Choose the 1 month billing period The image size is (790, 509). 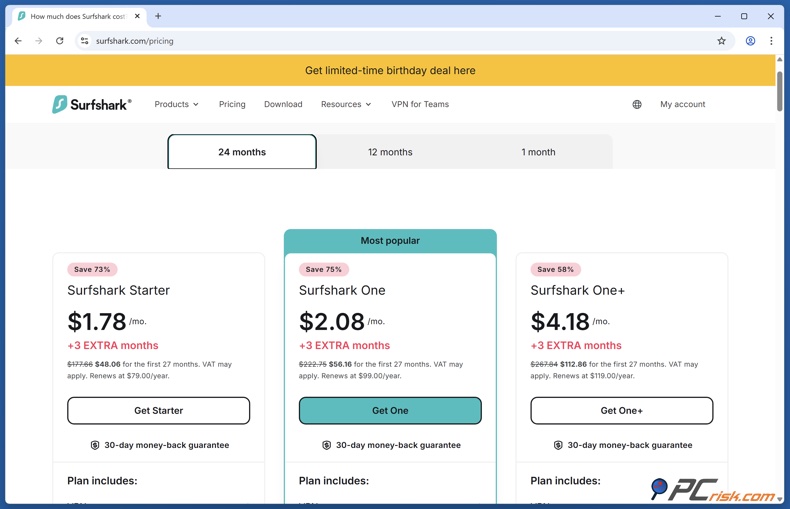point(538,152)
